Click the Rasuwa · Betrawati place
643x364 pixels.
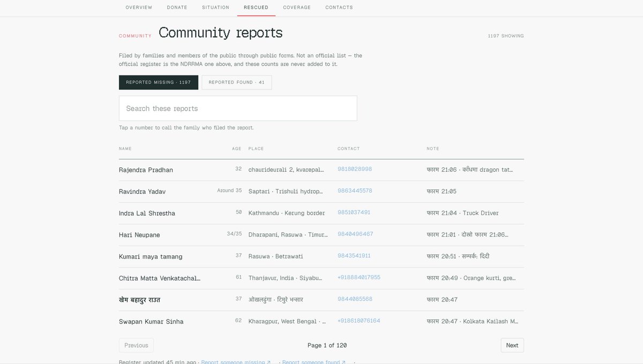(x=275, y=256)
